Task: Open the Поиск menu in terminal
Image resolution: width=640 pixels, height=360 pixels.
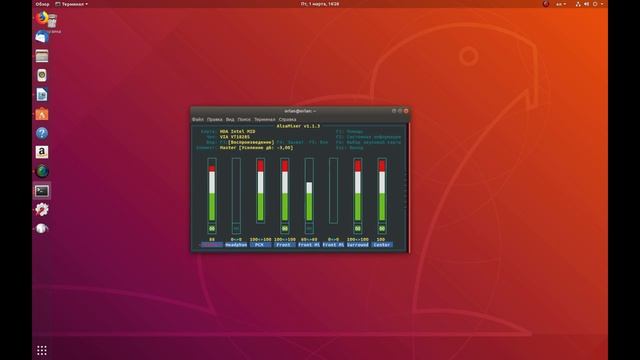Action: (x=244, y=119)
